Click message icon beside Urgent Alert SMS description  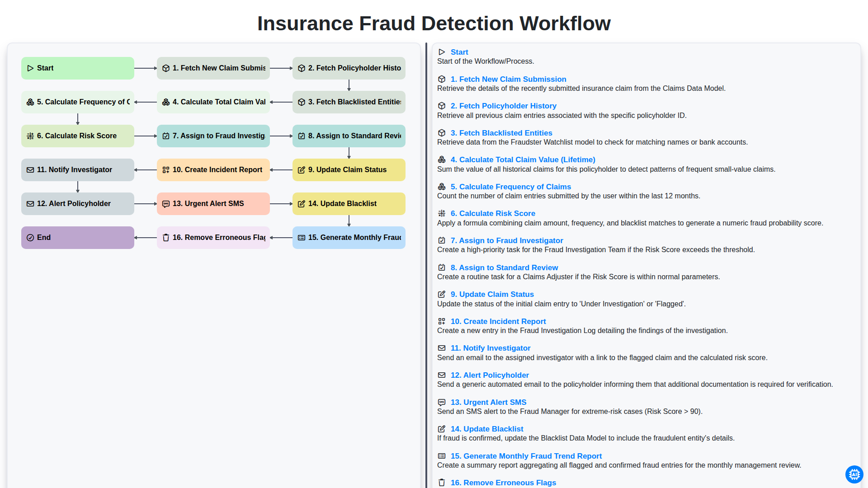point(442,402)
